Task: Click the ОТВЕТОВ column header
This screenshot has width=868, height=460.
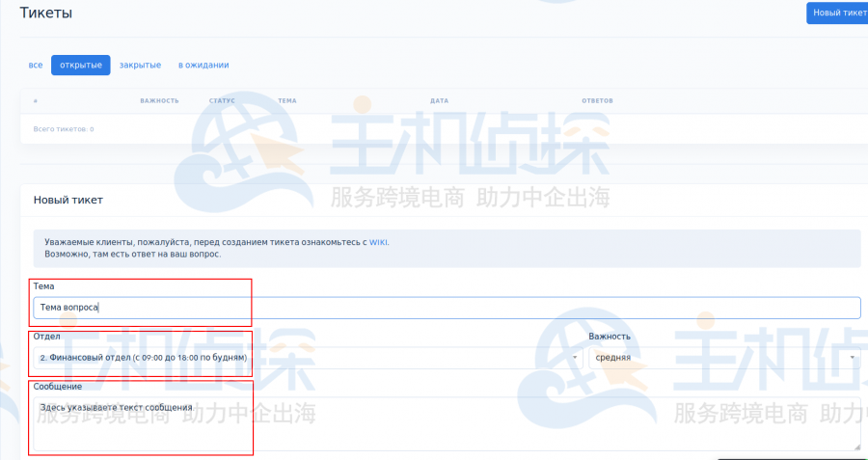Action: point(597,100)
